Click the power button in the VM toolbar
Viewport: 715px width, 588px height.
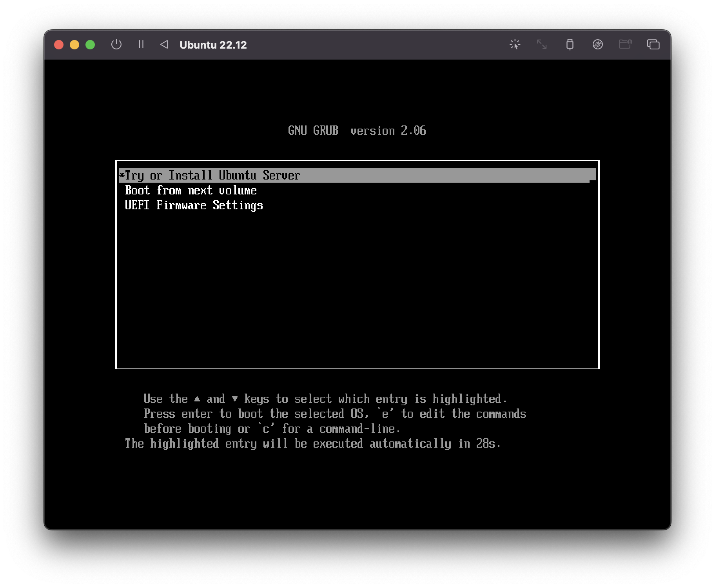click(x=116, y=44)
